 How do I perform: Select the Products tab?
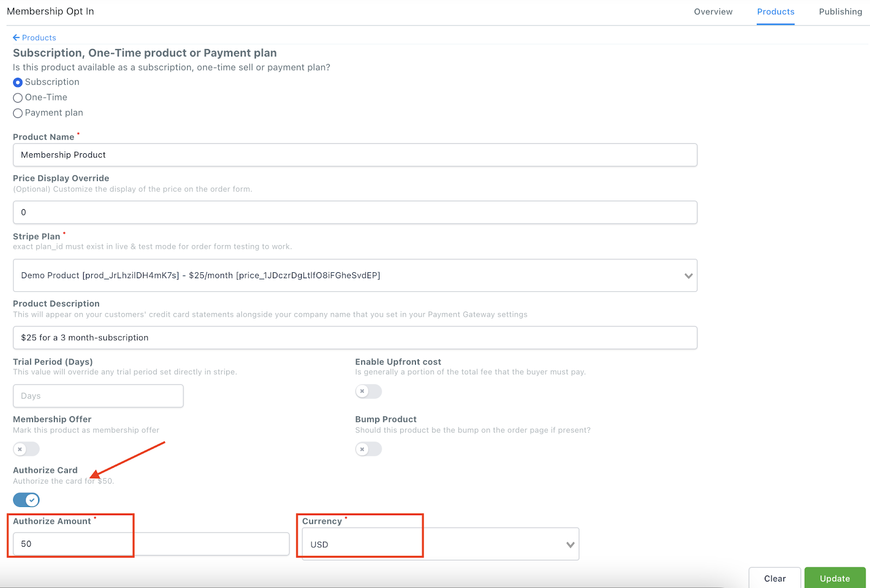775,11
